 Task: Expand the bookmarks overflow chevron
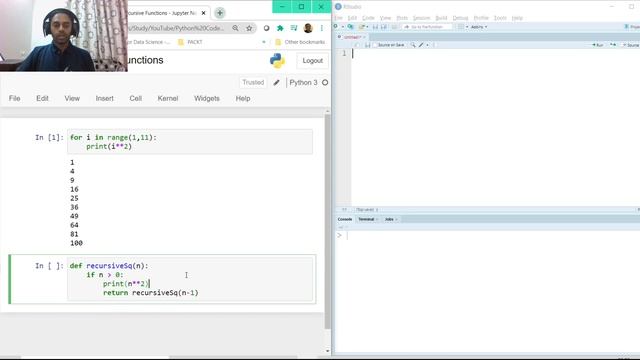coord(264,42)
